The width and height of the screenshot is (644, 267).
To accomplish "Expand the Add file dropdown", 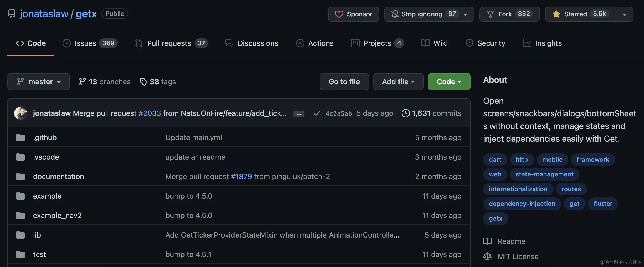I will (x=398, y=82).
